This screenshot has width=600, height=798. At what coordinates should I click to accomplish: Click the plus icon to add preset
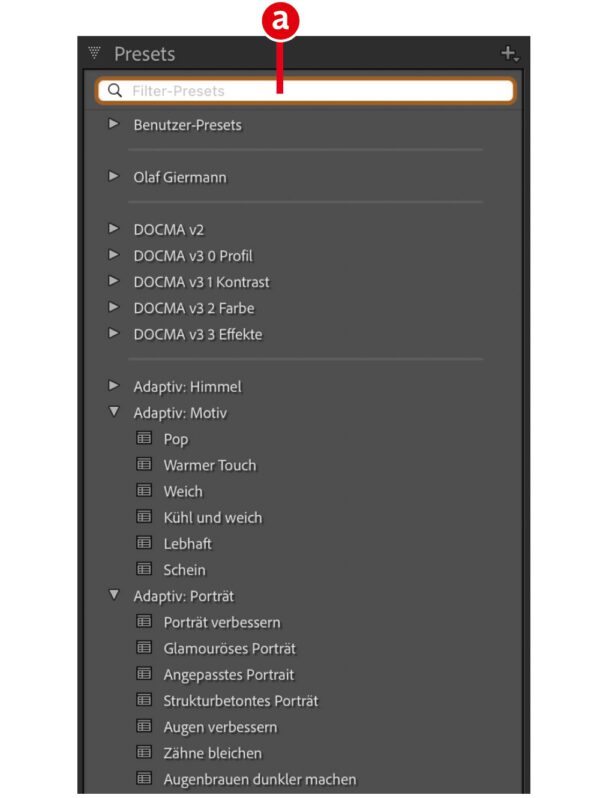[x=509, y=54]
